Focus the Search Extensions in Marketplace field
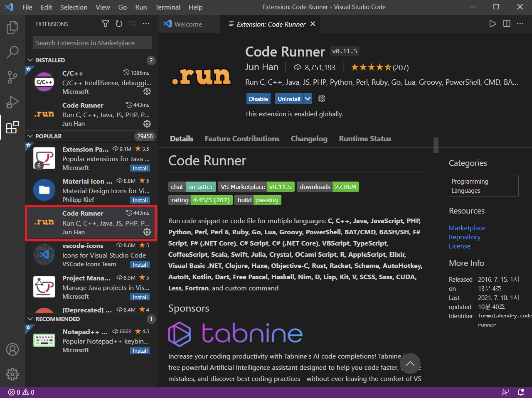Viewport: 532px width, 398px height. click(92, 43)
